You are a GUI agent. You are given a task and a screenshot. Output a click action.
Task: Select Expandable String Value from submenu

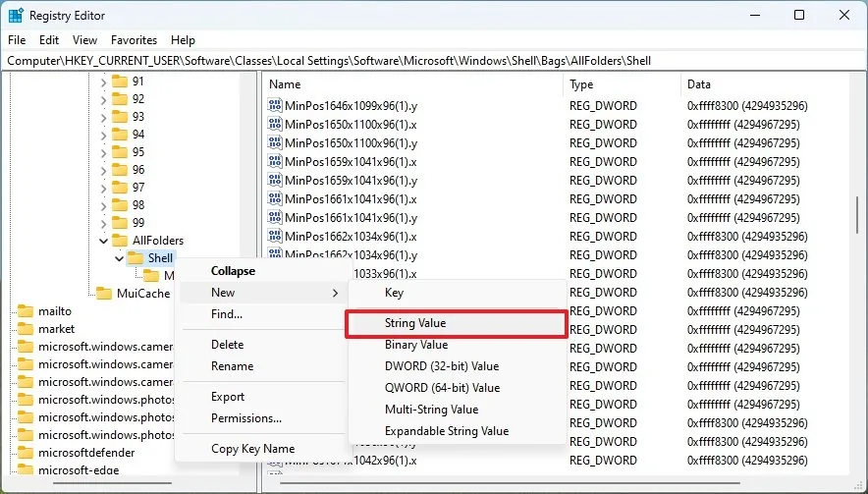click(458, 431)
